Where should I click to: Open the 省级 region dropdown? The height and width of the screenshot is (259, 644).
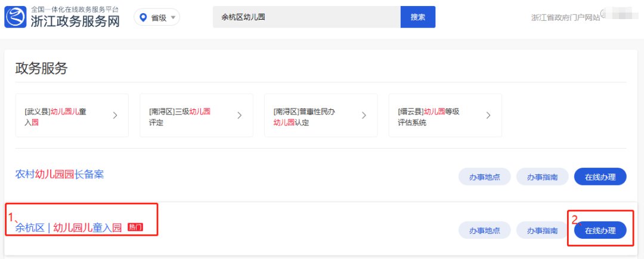pyautogui.click(x=157, y=17)
